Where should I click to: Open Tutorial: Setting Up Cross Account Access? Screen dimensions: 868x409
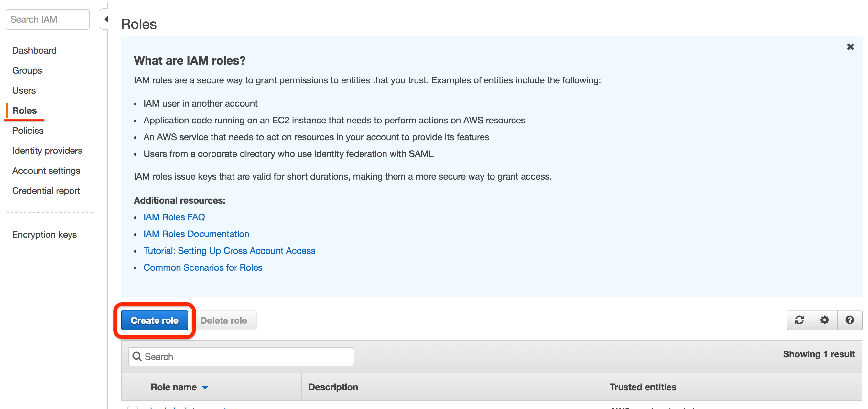[229, 251]
